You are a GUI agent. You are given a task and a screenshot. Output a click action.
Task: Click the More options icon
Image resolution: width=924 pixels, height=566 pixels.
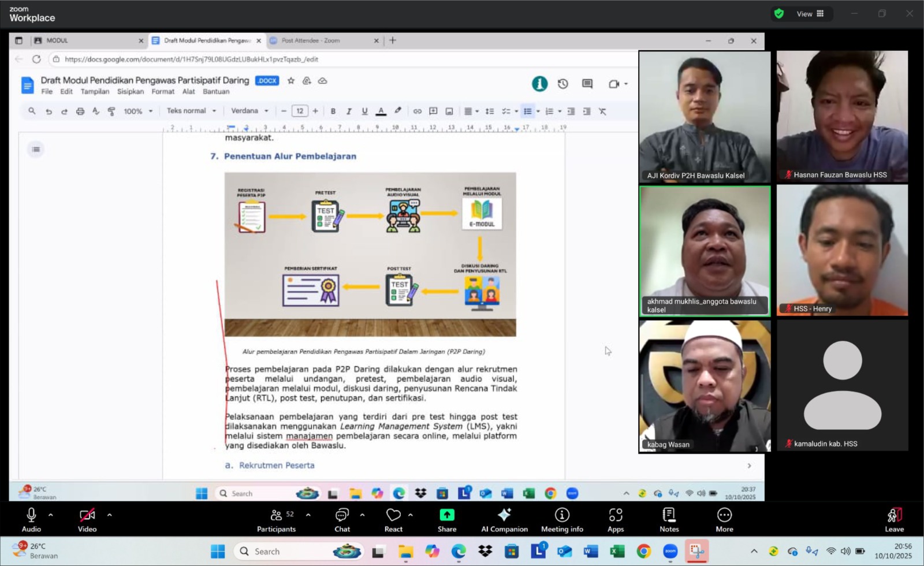(724, 519)
